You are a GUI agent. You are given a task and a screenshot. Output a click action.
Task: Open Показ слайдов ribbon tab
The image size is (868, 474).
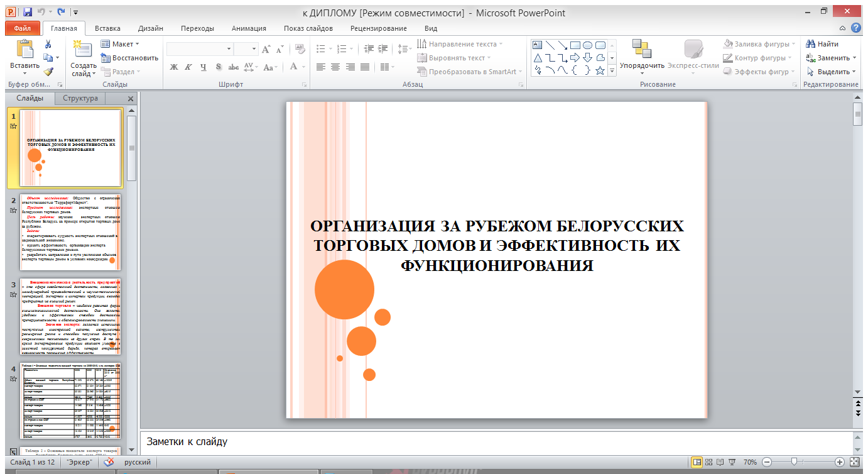[308, 28]
